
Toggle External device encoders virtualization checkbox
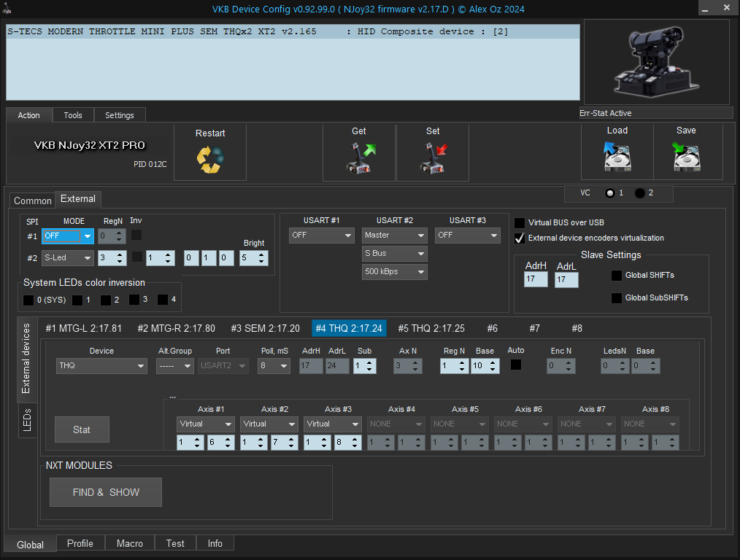(x=520, y=238)
